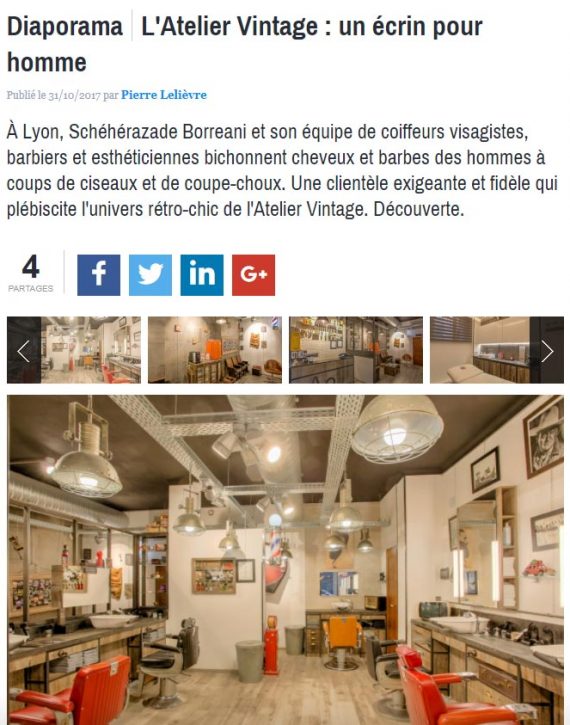The image size is (570, 725).
Task: Click the publication date 31/10/2017
Action: [74, 95]
